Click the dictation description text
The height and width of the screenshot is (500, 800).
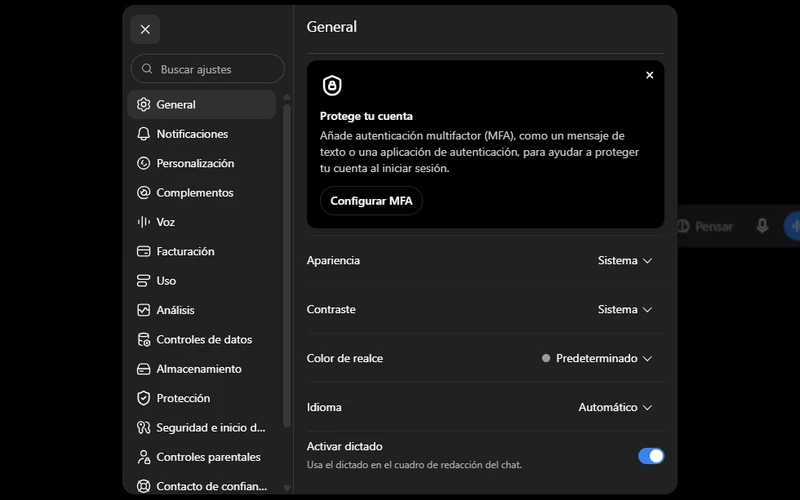pyautogui.click(x=414, y=465)
